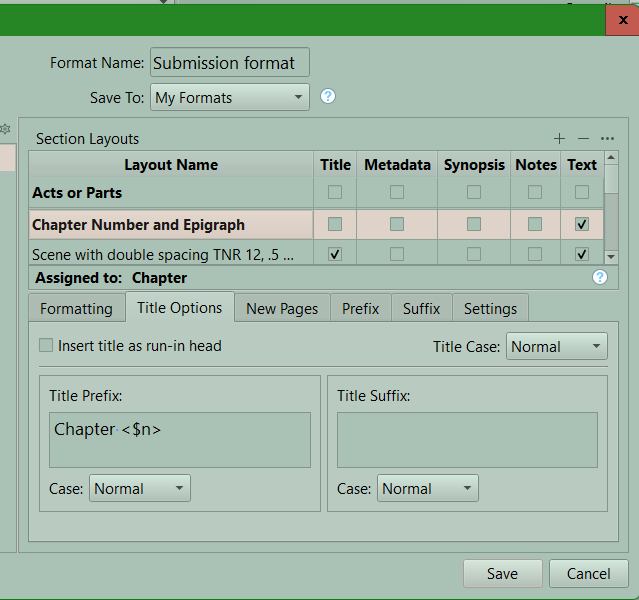Open Title Suffix Case dropdown
Image resolution: width=639 pixels, height=600 pixels.
click(428, 489)
